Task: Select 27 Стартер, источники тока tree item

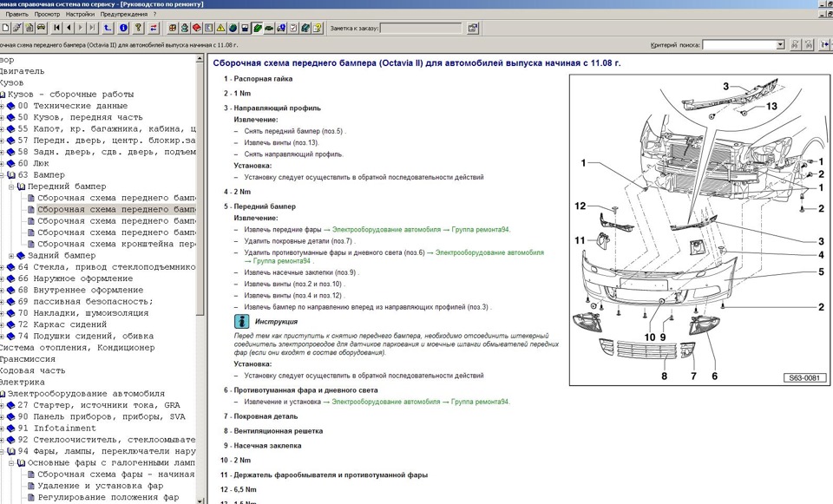Action: [x=99, y=405]
